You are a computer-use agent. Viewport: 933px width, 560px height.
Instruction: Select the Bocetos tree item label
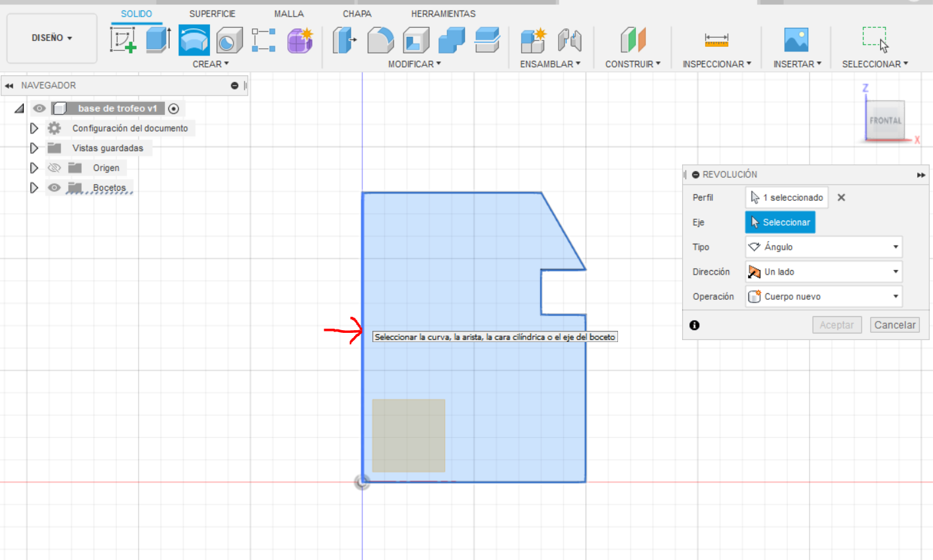point(109,188)
